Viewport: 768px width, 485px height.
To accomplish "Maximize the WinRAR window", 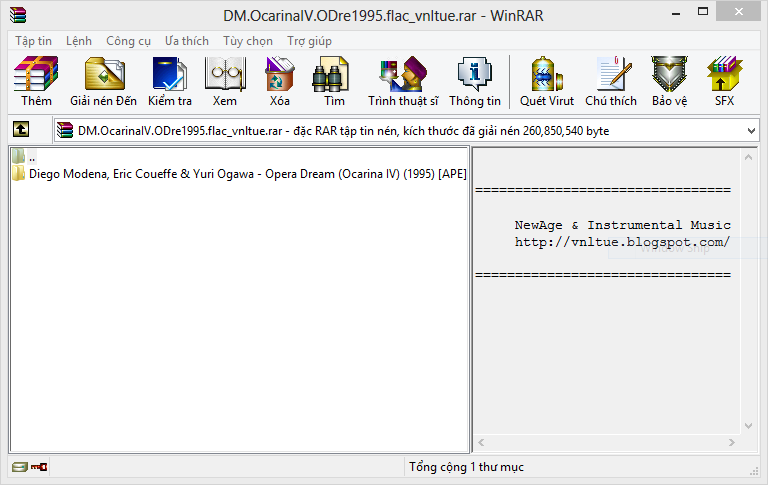I will pos(703,12).
